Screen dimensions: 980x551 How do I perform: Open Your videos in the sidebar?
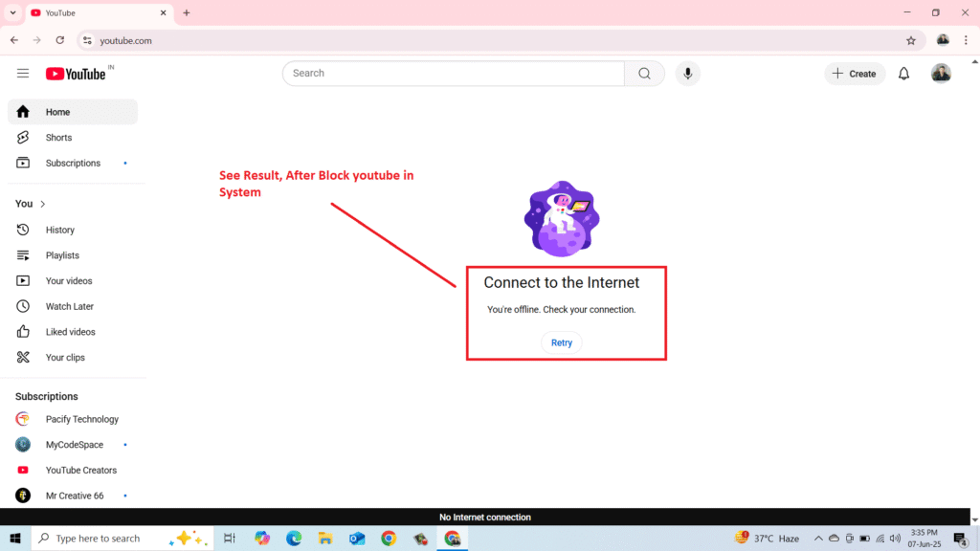coord(73,281)
